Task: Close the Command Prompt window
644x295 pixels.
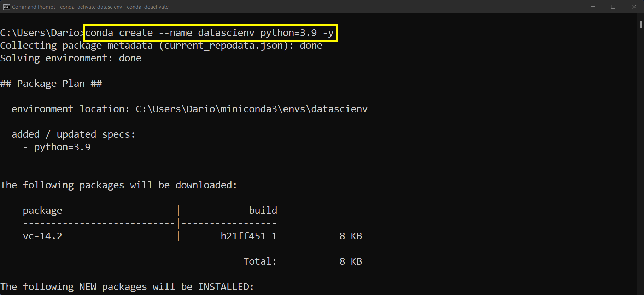Action: point(634,7)
